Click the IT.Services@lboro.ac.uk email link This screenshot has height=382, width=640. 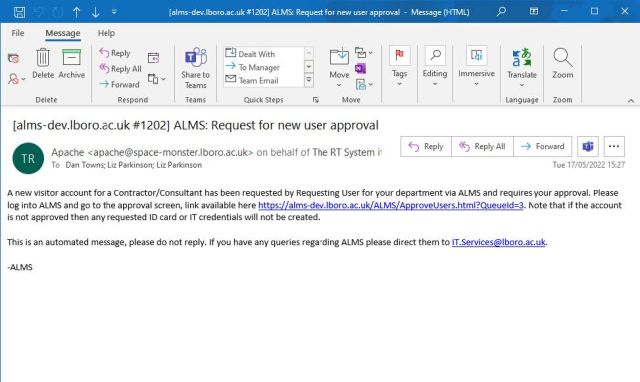pyautogui.click(x=498, y=242)
